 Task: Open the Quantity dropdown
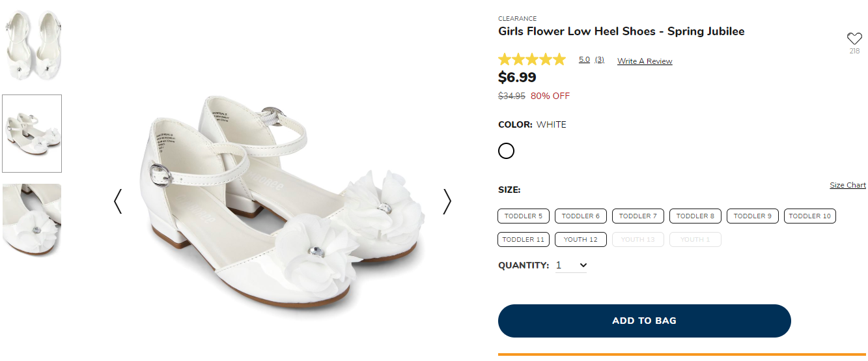572,265
